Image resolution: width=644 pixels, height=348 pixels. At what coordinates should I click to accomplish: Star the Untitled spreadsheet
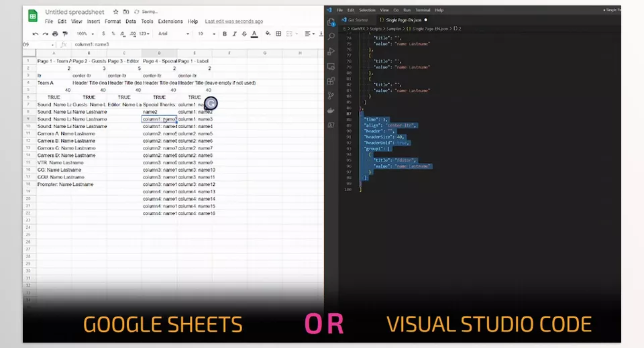[116, 12]
